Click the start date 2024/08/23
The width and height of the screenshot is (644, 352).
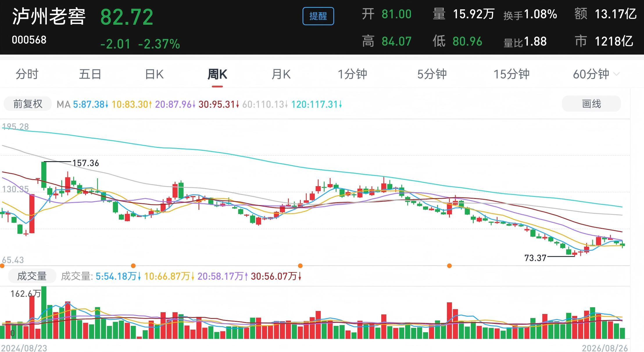(x=24, y=348)
